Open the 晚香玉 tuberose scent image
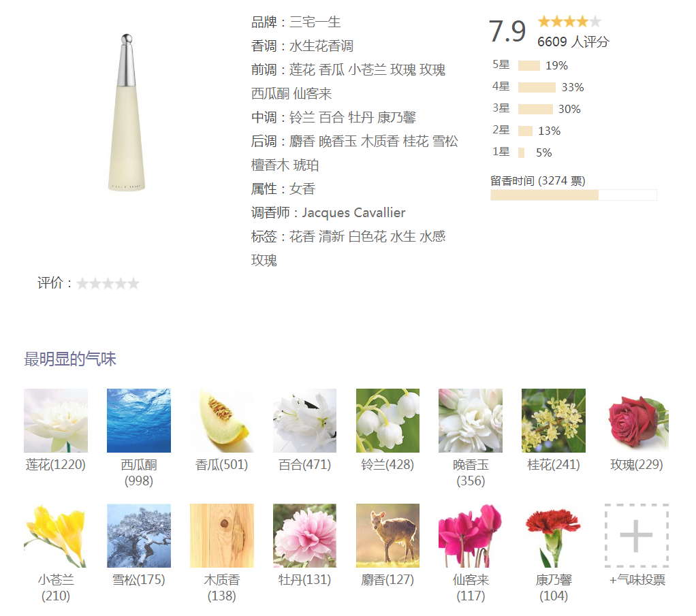Image resolution: width=696 pixels, height=616 pixels. coord(471,420)
